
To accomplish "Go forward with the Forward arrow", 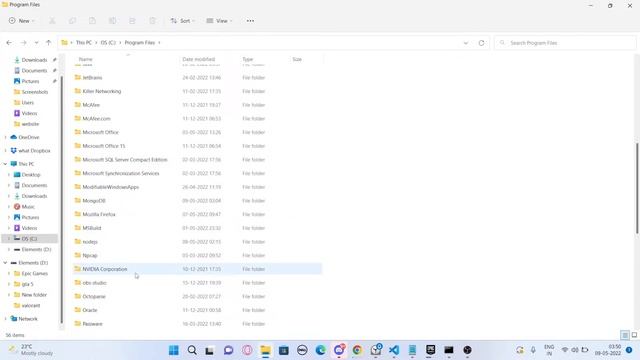I will point(23,42).
